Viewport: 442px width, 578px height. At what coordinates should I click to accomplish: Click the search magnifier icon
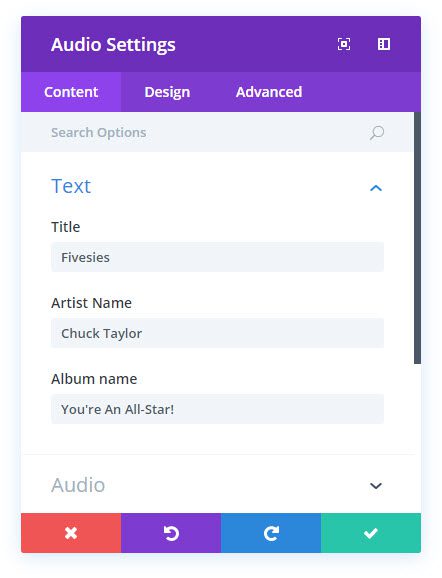377,133
